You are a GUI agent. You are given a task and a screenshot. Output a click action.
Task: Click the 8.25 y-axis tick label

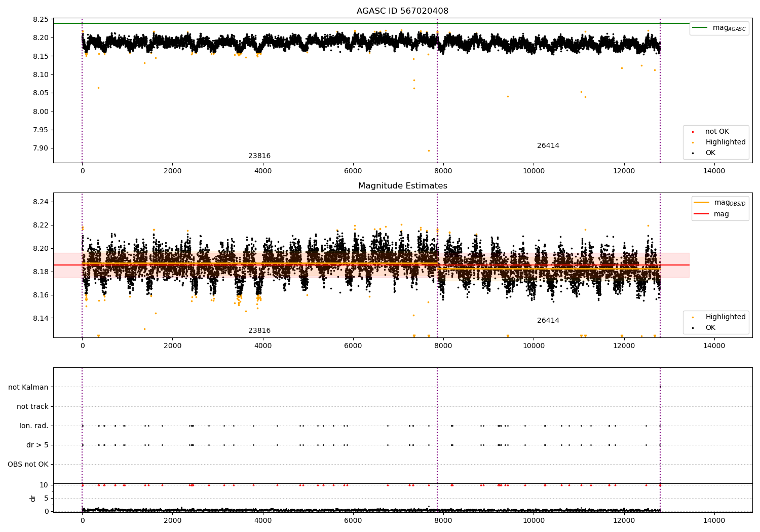(x=41, y=19)
